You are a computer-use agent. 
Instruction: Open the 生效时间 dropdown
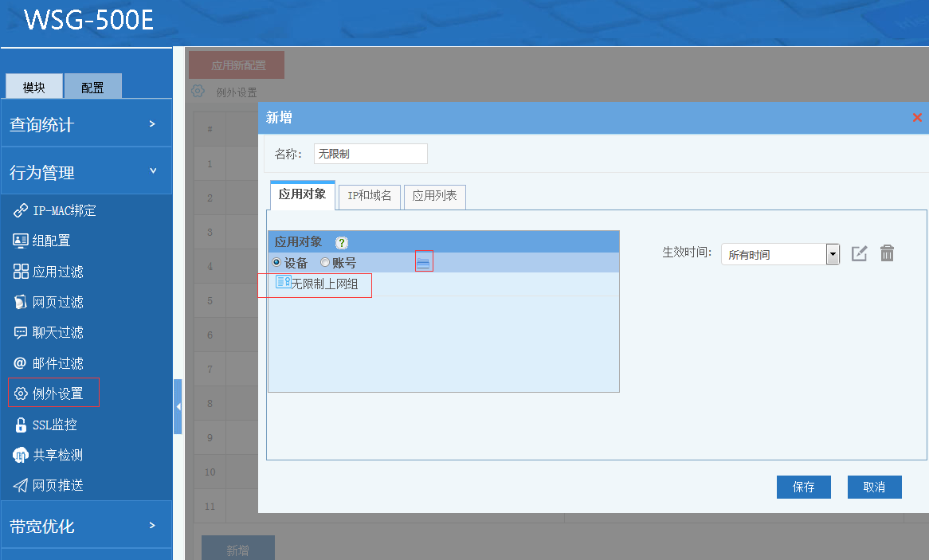point(833,254)
